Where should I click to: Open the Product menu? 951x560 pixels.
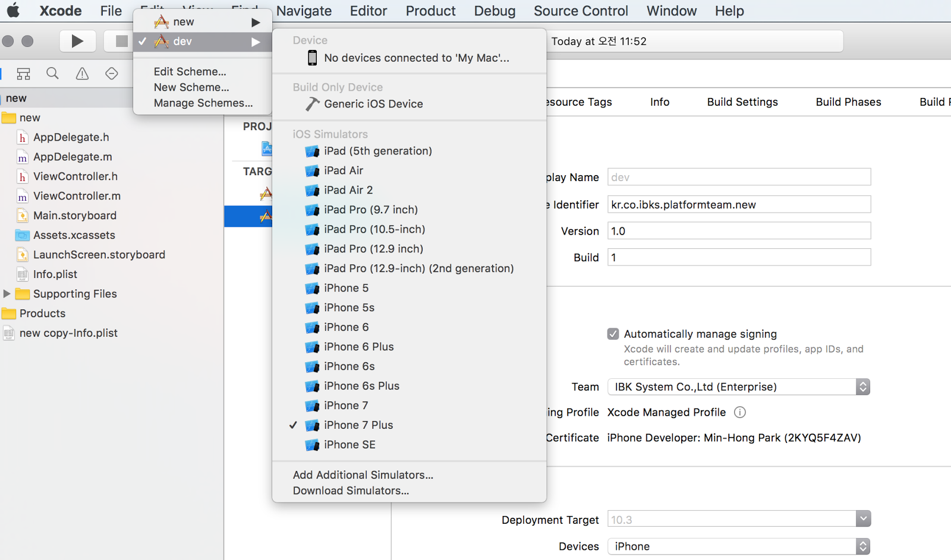point(430,11)
